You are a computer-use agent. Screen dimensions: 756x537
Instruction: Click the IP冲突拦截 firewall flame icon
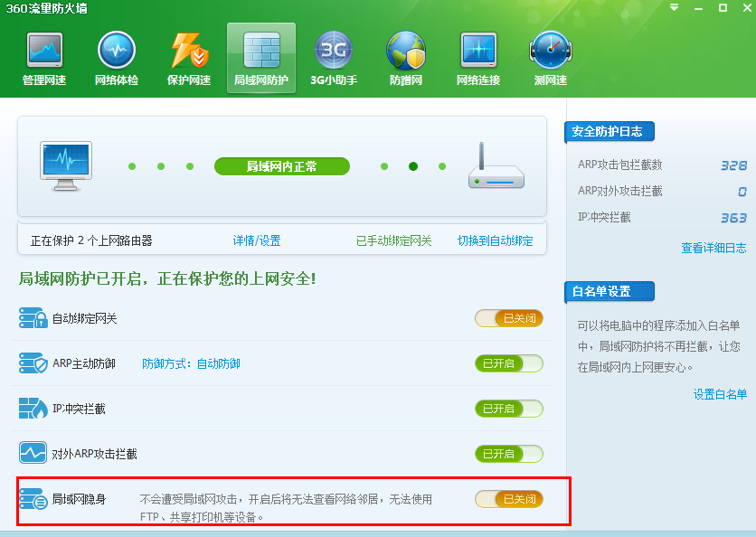point(33,409)
